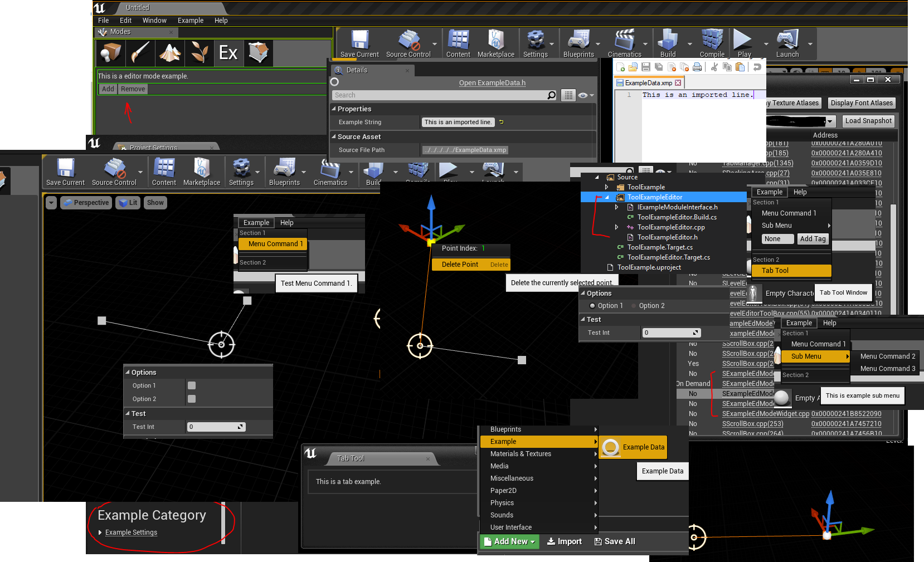Image resolution: width=924 pixels, height=562 pixels.
Task: Click the Example String text field
Action: [458, 122]
